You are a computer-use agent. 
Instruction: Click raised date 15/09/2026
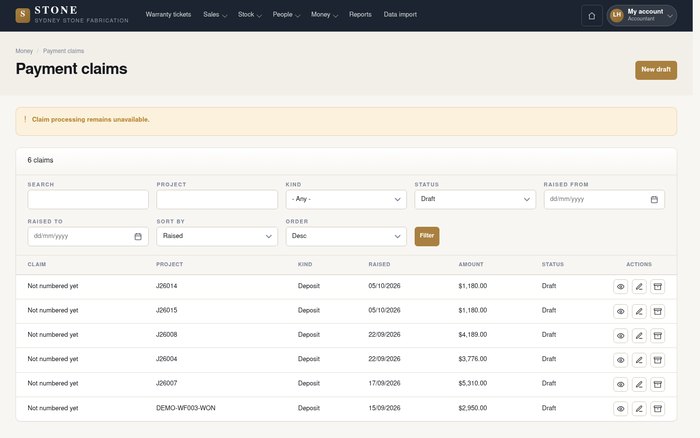(384, 408)
